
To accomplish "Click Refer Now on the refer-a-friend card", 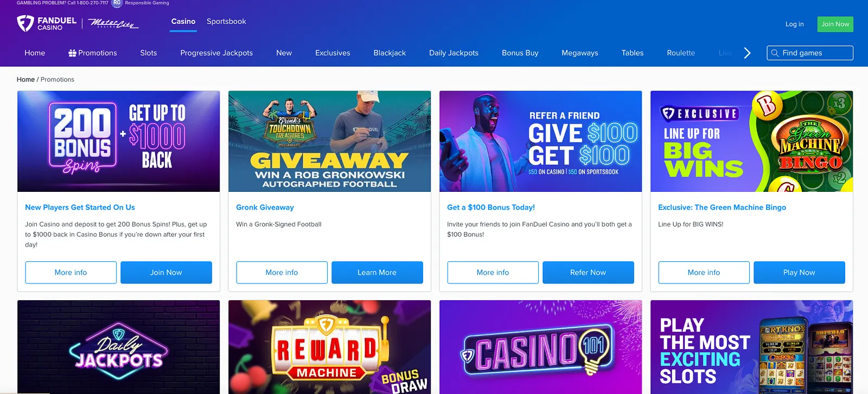I will [588, 273].
